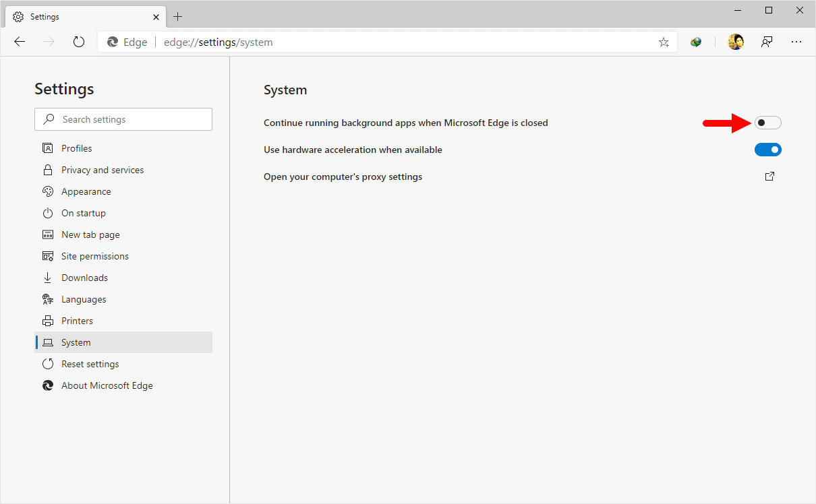Viewport: 816px width, 504px height.
Task: Click the external link icon for proxy settings
Action: (769, 177)
